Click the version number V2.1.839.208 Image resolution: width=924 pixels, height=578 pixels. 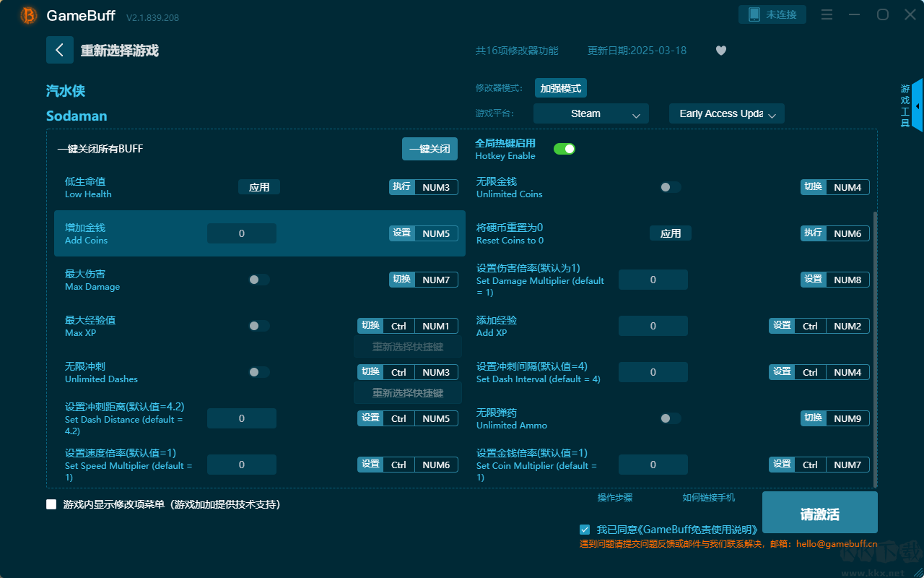tap(152, 17)
